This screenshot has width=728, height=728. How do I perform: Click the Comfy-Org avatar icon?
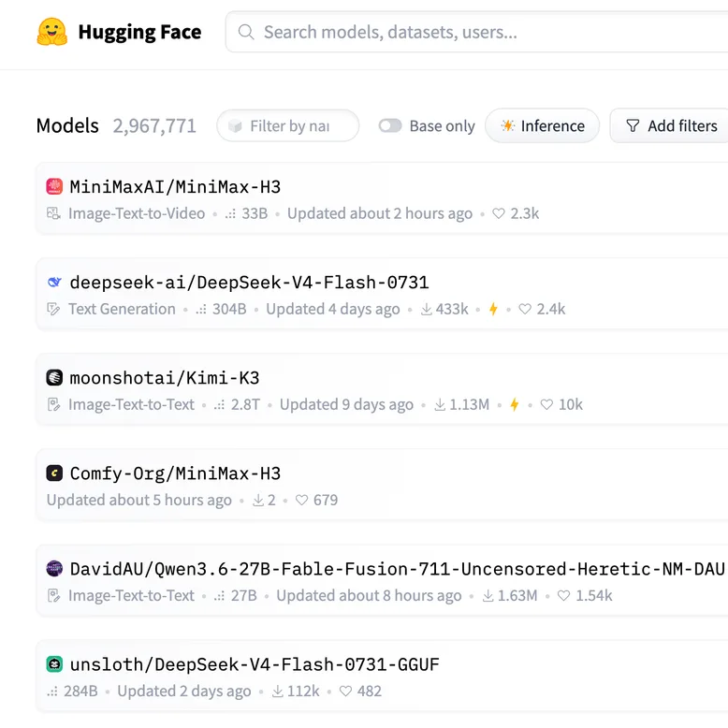pyautogui.click(x=54, y=473)
